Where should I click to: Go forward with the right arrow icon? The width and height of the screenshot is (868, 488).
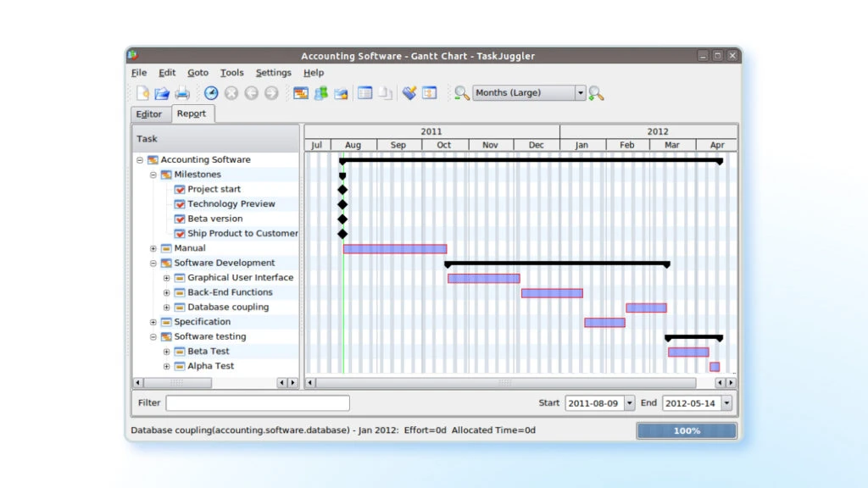pyautogui.click(x=271, y=93)
